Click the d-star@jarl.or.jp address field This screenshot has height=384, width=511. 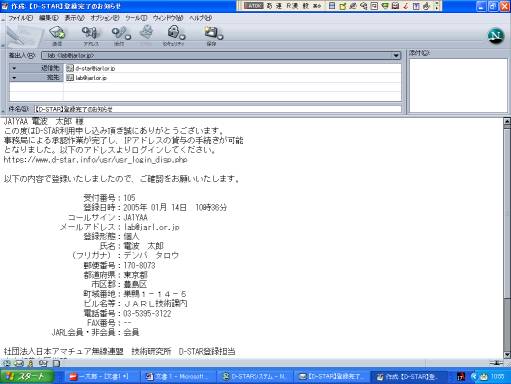click(x=232, y=68)
